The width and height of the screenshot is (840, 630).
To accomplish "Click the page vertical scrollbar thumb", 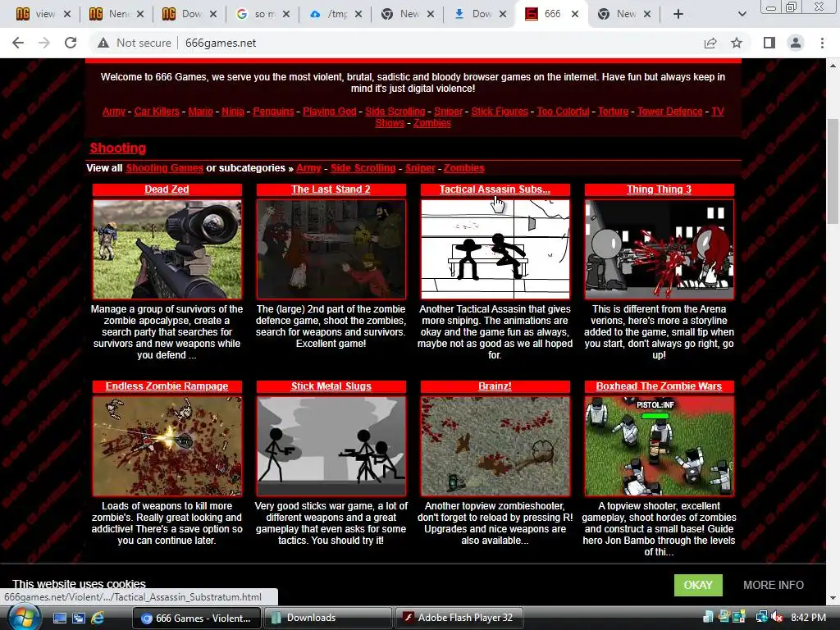I will [x=833, y=171].
